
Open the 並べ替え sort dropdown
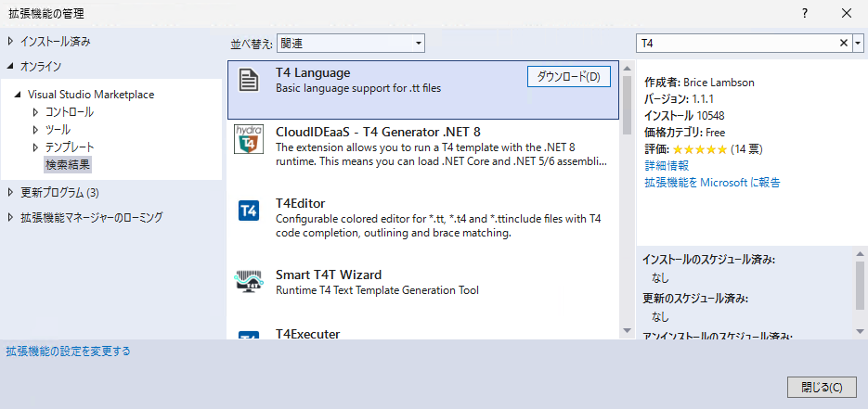coord(350,43)
